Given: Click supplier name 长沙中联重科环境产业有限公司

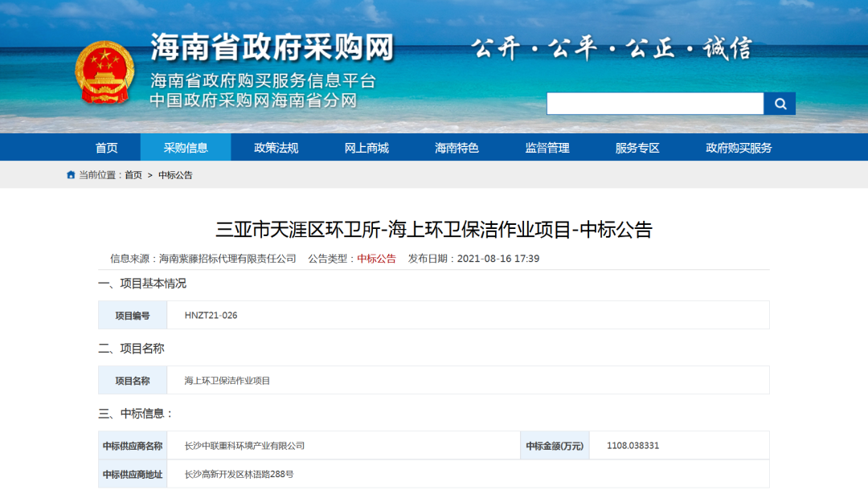Looking at the screenshot, I should click(x=244, y=446).
